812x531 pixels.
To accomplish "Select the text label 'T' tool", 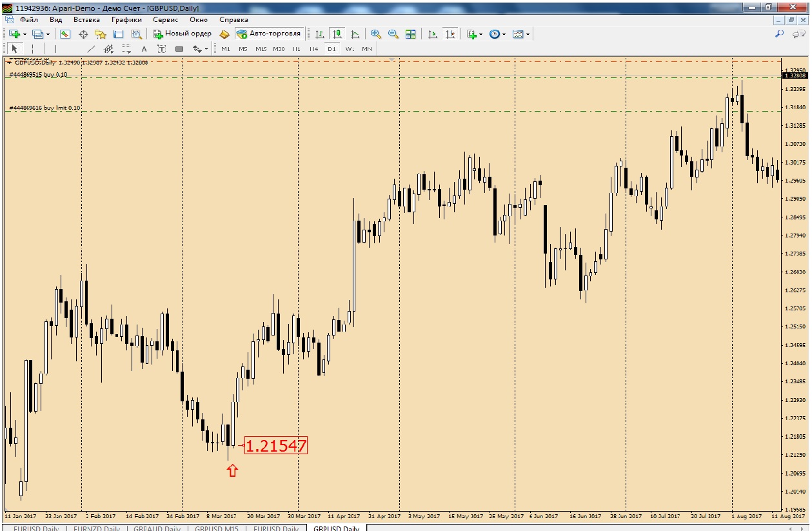I will 161,48.
